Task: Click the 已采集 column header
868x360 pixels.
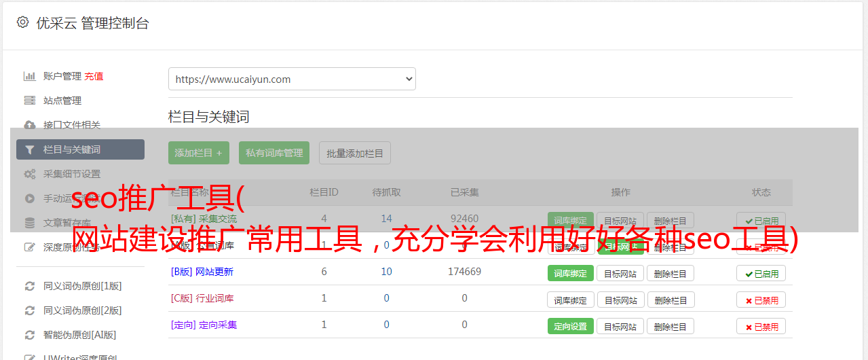Action: point(464,192)
